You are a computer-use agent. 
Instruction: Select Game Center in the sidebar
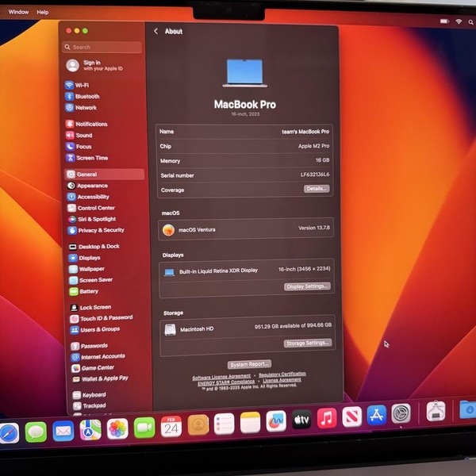(x=93, y=368)
